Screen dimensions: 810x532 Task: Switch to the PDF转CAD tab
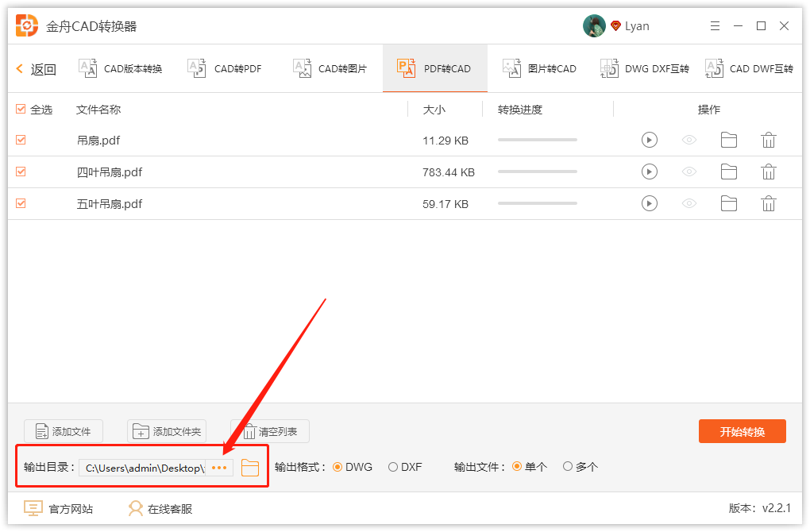tap(434, 68)
